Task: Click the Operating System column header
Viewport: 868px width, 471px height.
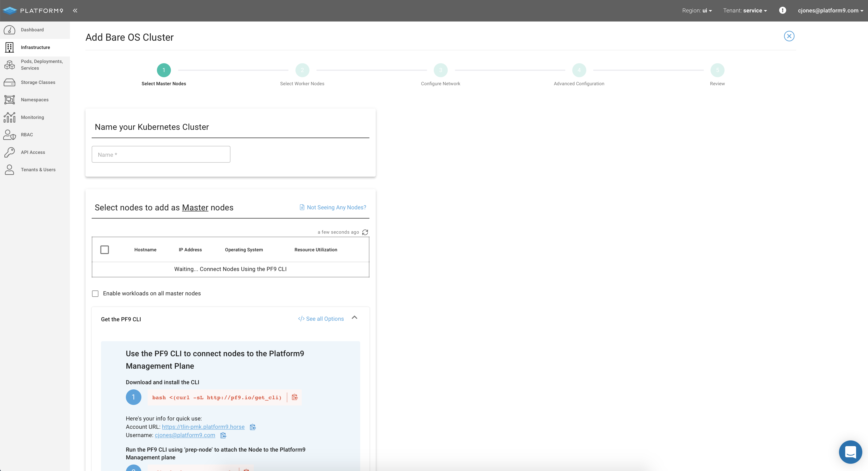Action: click(244, 250)
